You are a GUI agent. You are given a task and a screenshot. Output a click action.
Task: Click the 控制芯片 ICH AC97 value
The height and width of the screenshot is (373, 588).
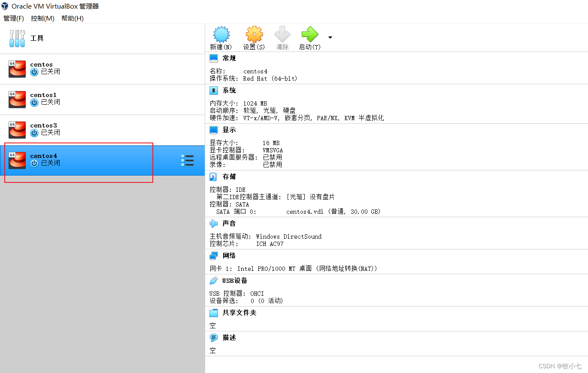click(270, 244)
